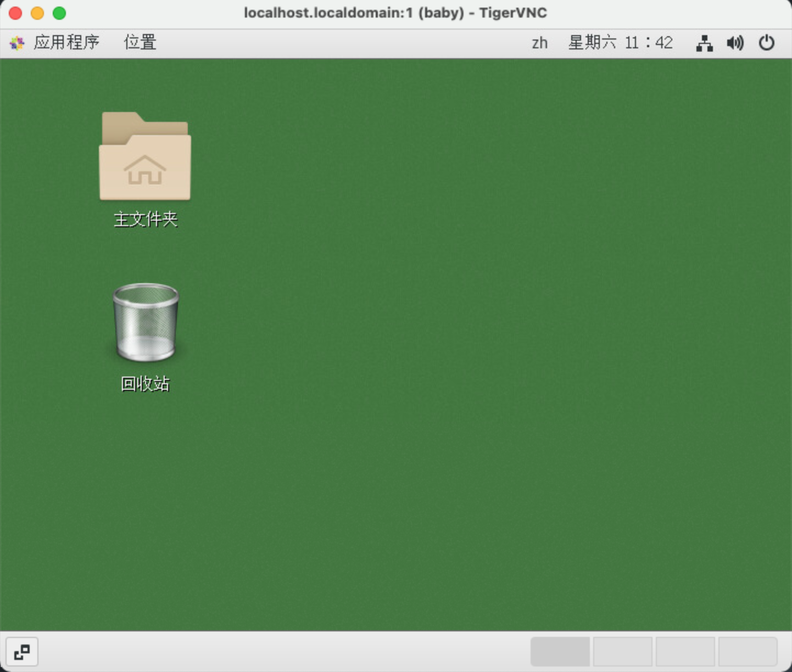Click the power button icon
This screenshot has height=672, width=792.
click(767, 43)
